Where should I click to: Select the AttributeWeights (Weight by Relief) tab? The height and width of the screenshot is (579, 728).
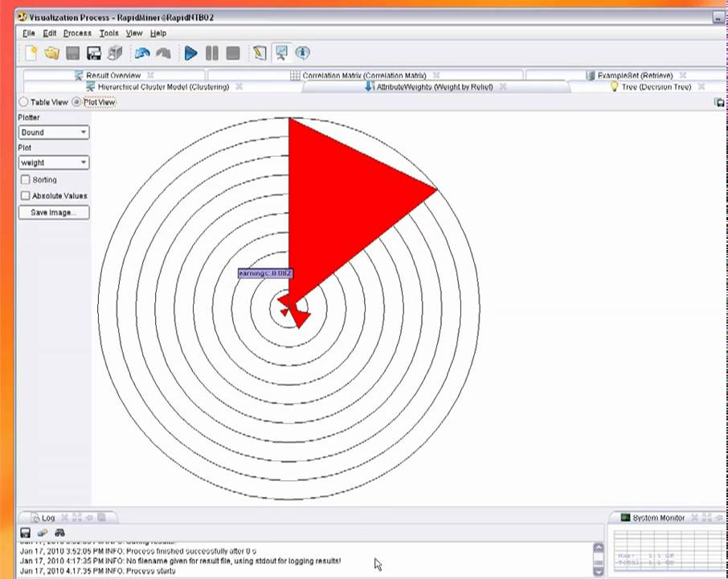tap(435, 87)
